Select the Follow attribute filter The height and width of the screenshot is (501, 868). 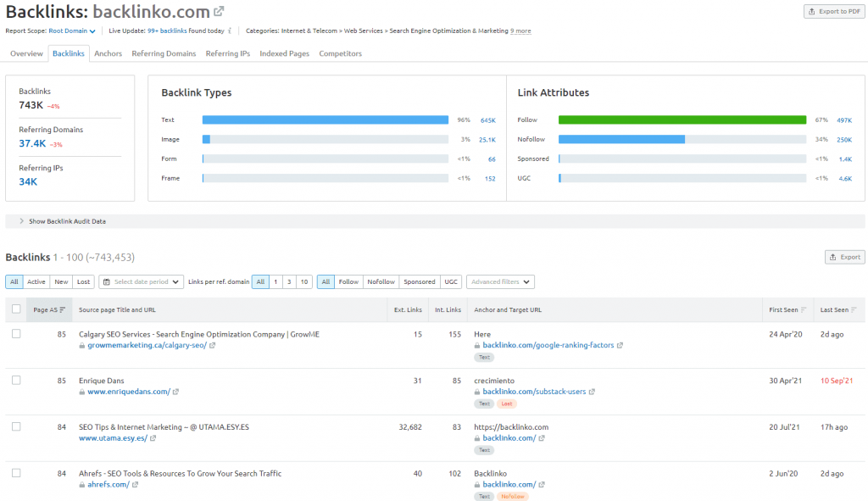click(348, 281)
